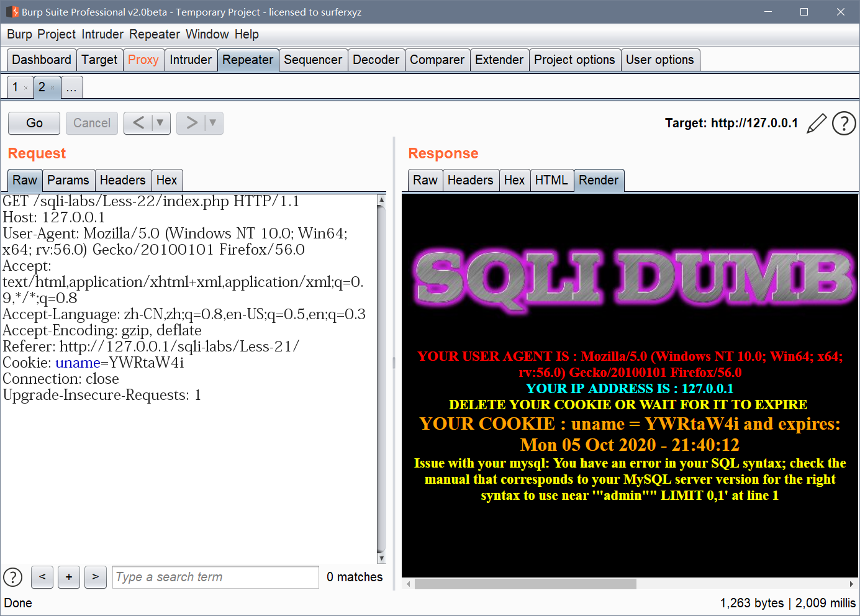This screenshot has height=616, width=860.
Task: Open the Repeater help question mark icon
Action: click(x=844, y=123)
